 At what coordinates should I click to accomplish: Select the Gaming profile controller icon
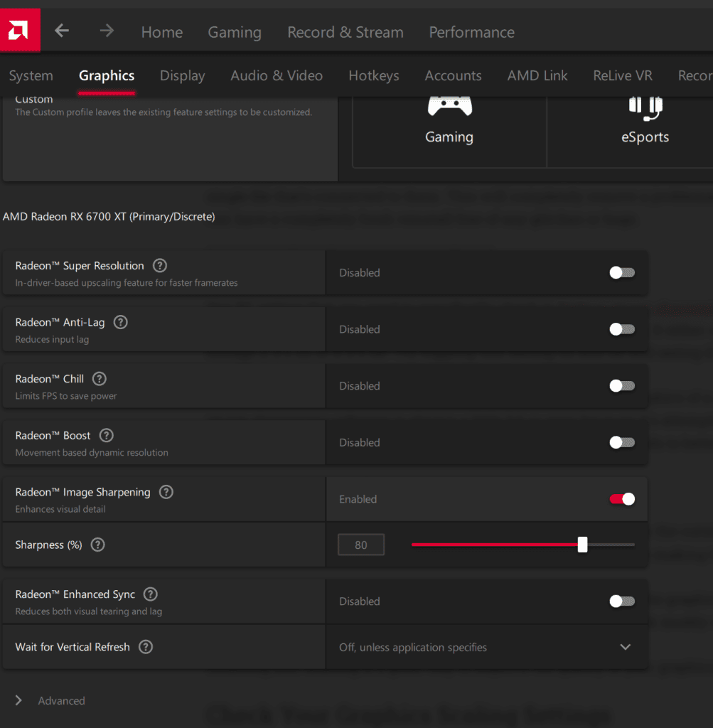point(450,106)
